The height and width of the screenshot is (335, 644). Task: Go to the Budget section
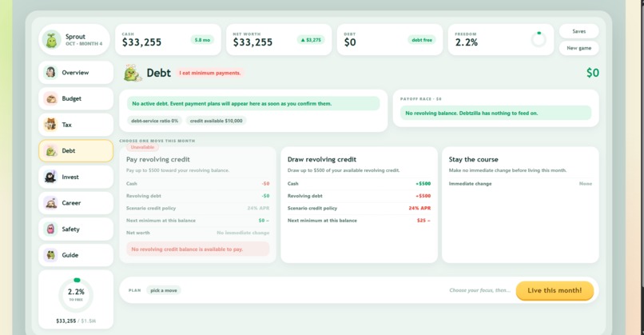point(76,98)
